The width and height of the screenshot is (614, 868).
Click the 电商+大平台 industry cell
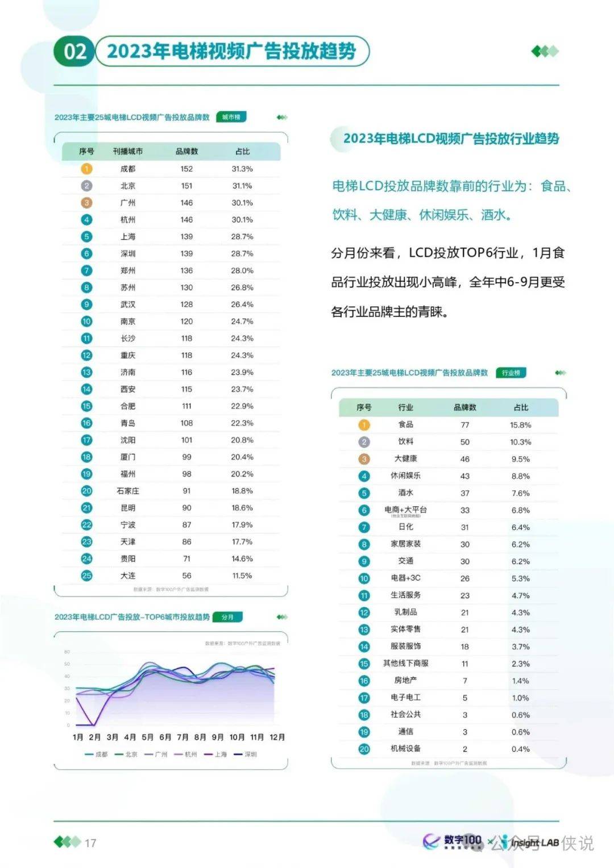[406, 510]
